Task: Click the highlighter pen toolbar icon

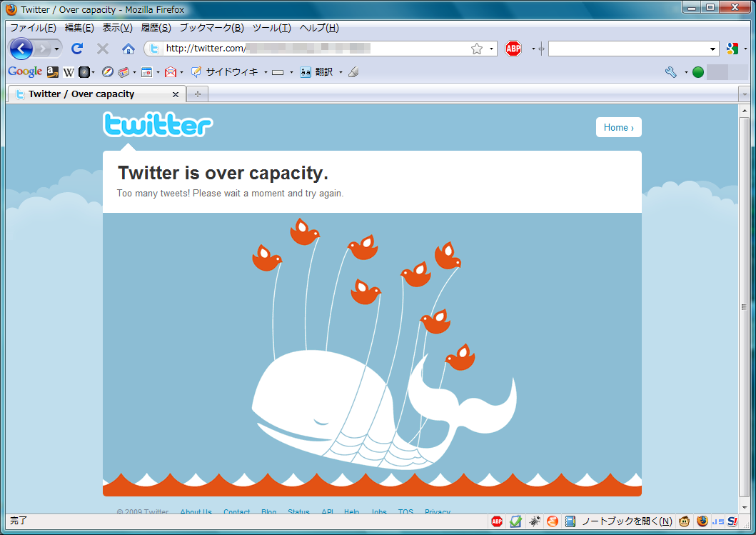Action: click(x=353, y=72)
